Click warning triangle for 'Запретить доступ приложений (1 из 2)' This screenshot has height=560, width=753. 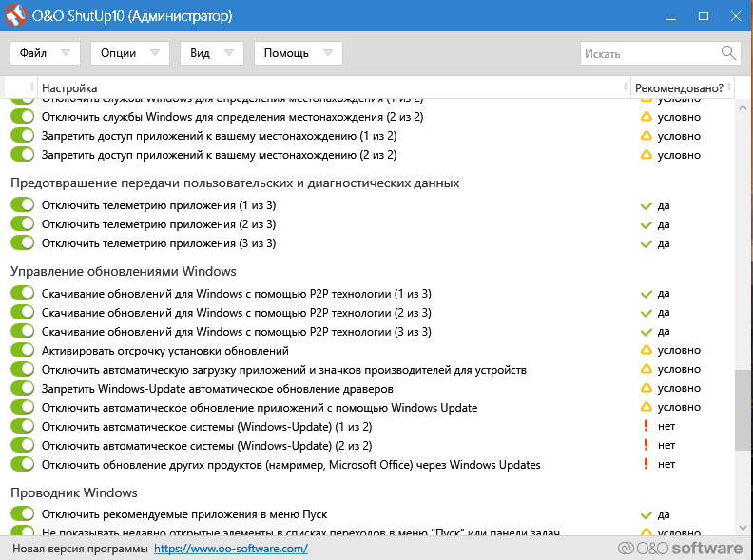point(647,136)
